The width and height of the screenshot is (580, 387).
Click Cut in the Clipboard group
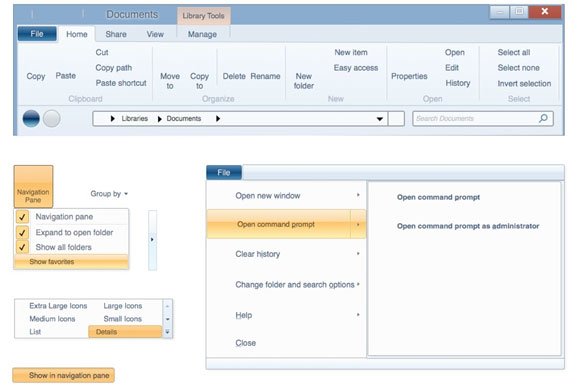coord(102,52)
